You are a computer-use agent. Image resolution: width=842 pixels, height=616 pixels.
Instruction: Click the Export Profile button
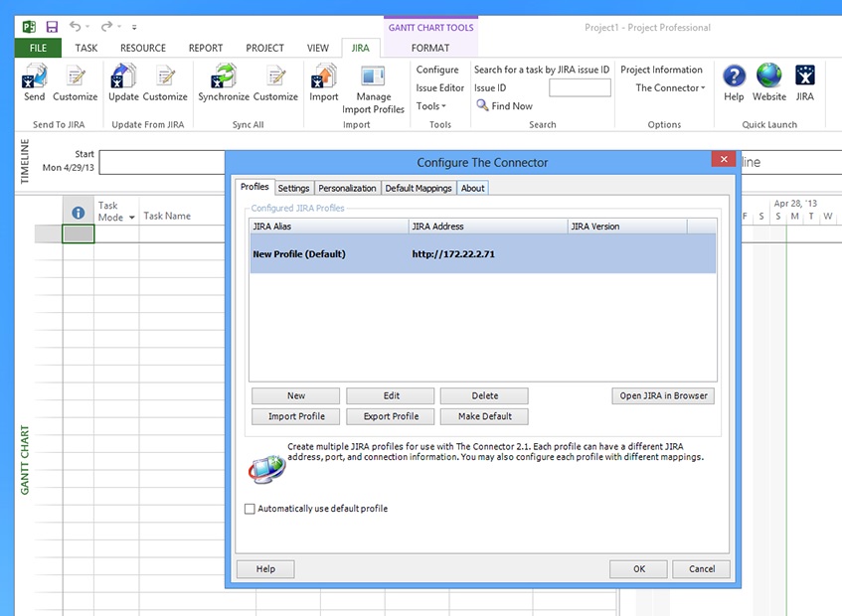(x=391, y=416)
